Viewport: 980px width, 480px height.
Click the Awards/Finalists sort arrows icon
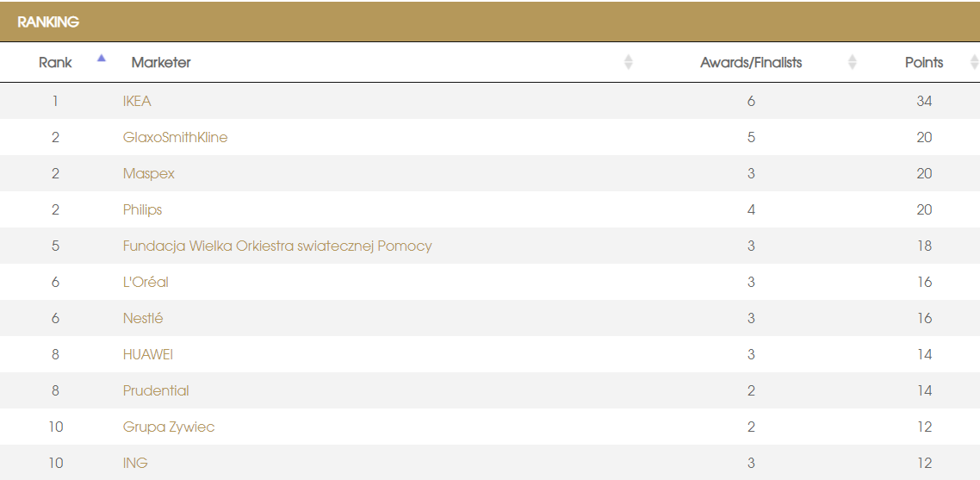852,62
